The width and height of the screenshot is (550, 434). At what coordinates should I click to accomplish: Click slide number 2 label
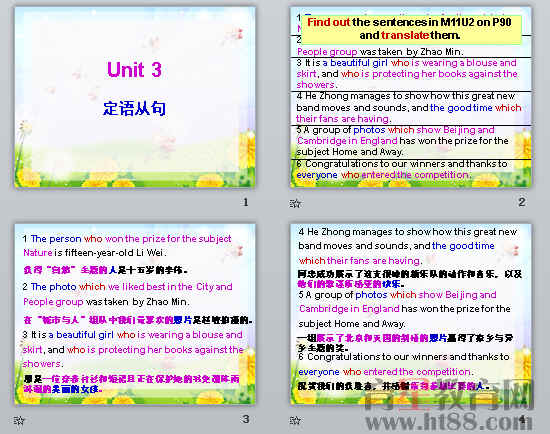[522, 202]
